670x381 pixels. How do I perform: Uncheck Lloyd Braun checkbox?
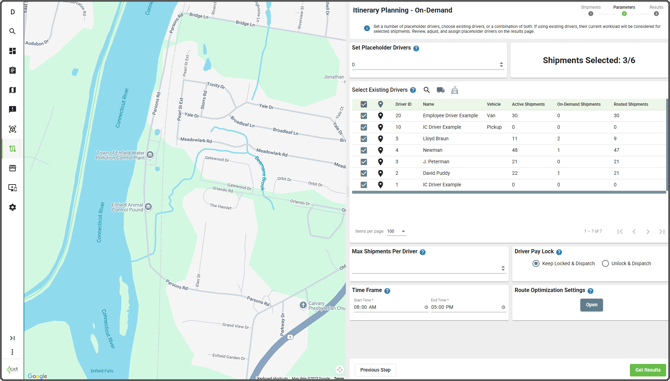[364, 139]
